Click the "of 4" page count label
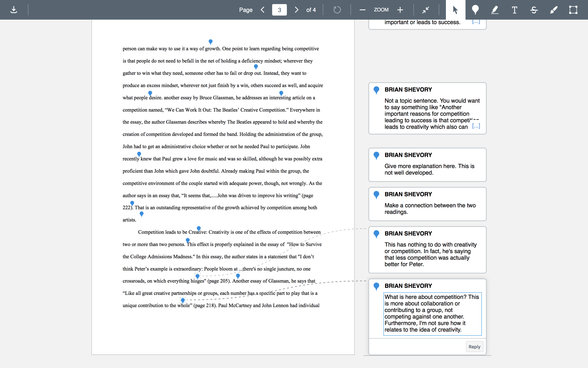 (311, 10)
